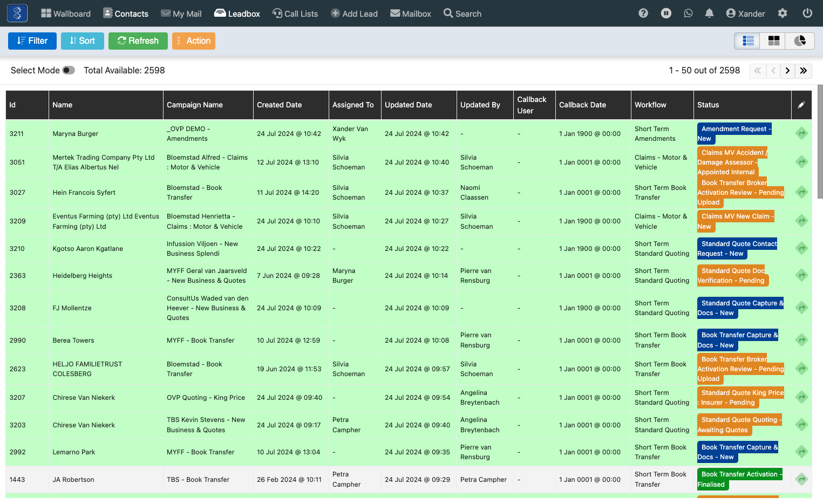The width and height of the screenshot is (823, 504).
Task: Click the pencil edit column icon
Action: tap(801, 105)
